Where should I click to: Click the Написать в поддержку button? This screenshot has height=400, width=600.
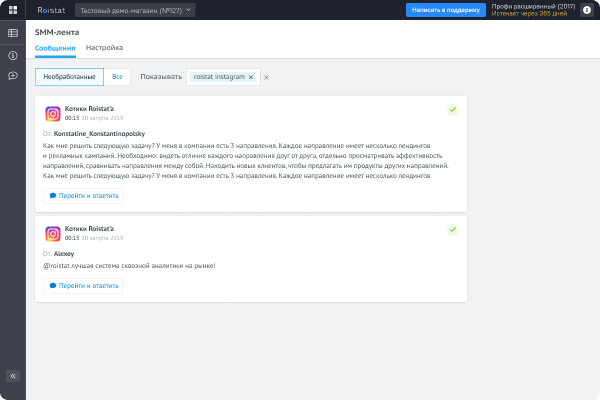pyautogui.click(x=446, y=10)
